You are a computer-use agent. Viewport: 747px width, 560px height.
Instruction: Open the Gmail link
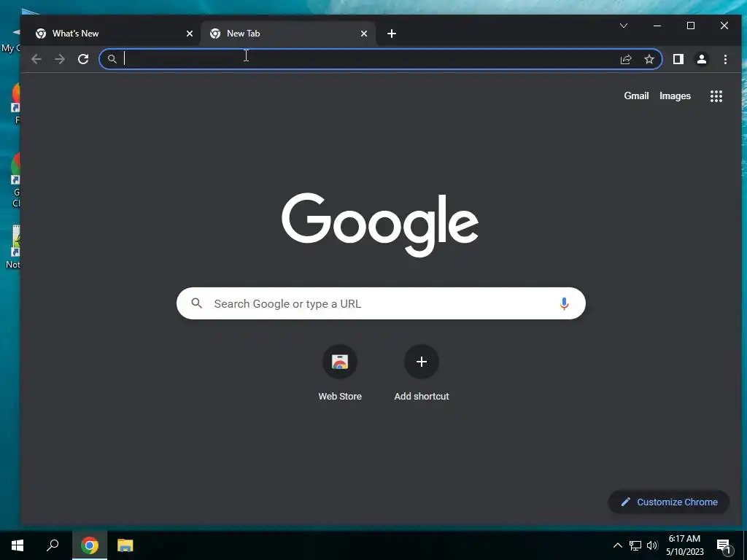coord(636,96)
